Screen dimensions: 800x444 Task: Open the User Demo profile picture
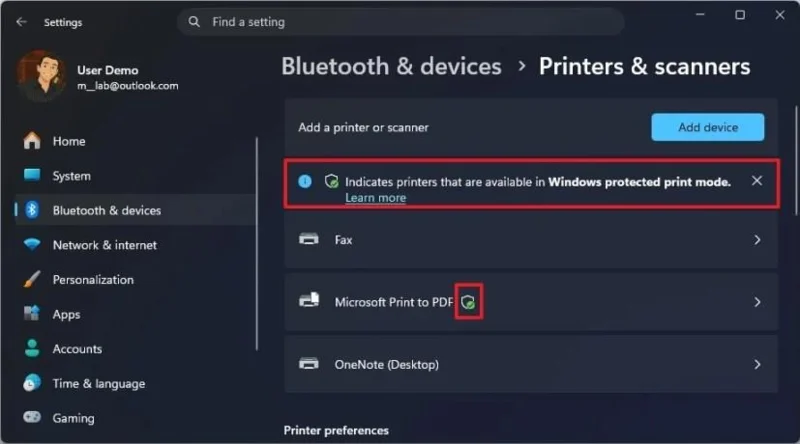[x=42, y=76]
